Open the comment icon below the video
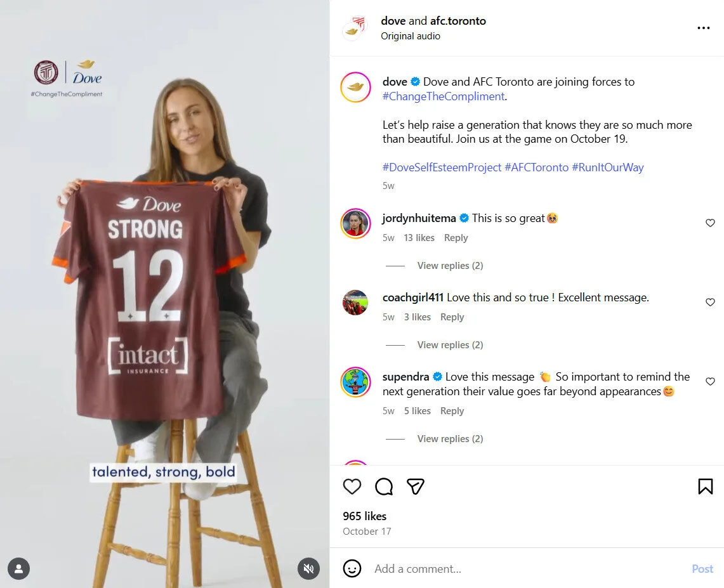 383,487
